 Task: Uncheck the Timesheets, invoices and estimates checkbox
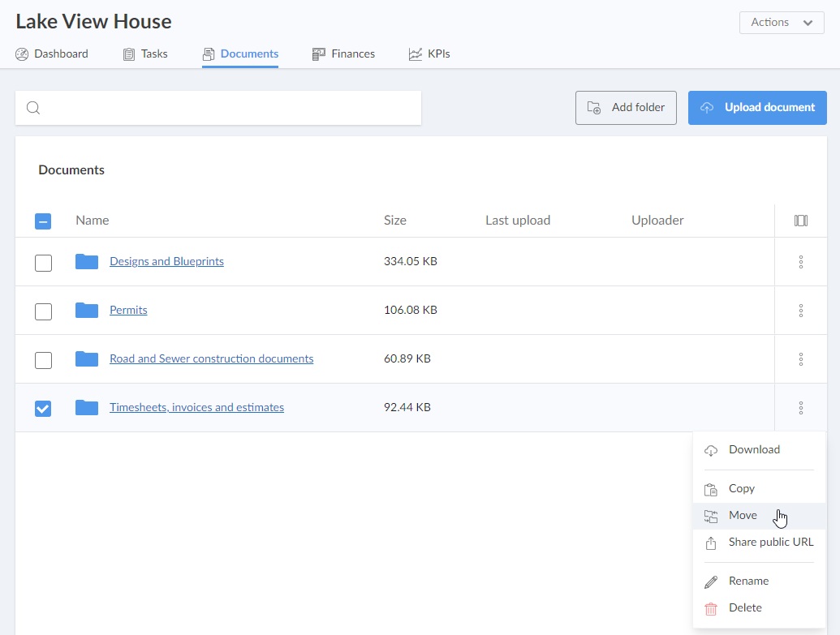(x=43, y=408)
